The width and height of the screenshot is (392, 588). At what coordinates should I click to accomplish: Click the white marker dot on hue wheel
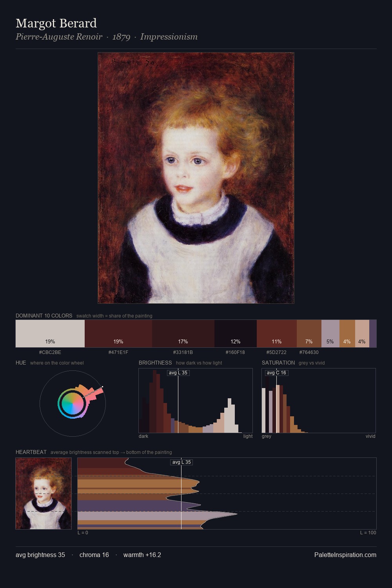[x=102, y=387]
